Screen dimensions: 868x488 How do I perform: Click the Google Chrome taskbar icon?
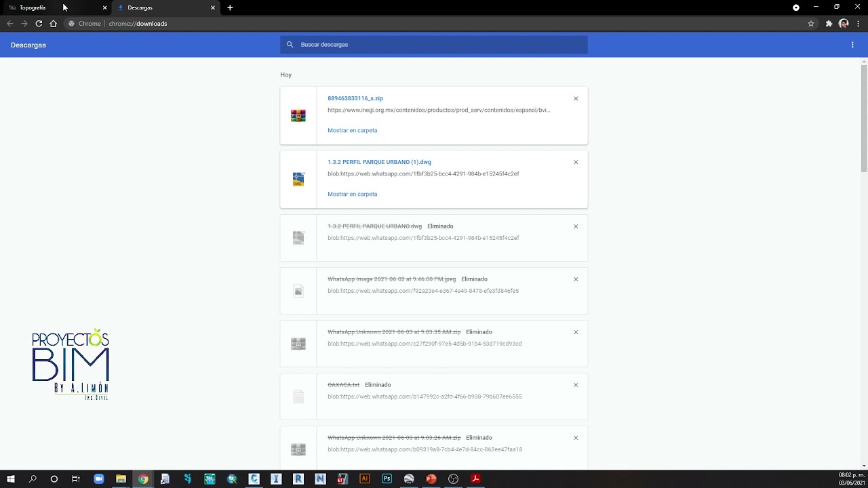tap(143, 479)
